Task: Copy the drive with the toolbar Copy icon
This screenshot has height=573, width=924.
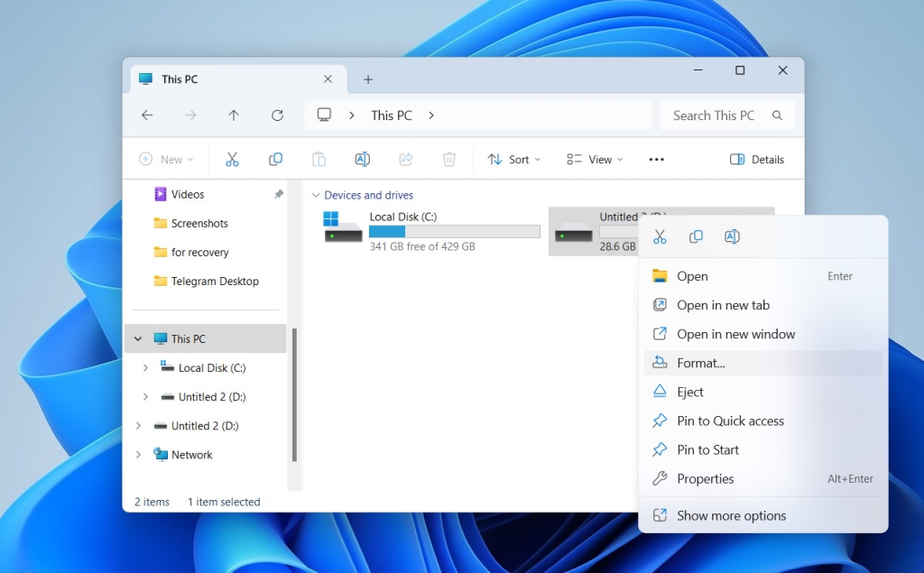Action: 275,159
